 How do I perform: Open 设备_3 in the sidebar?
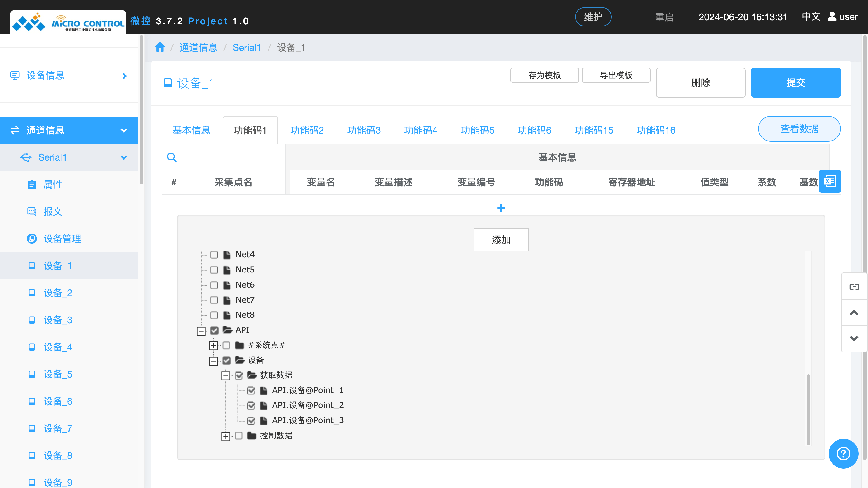58,320
